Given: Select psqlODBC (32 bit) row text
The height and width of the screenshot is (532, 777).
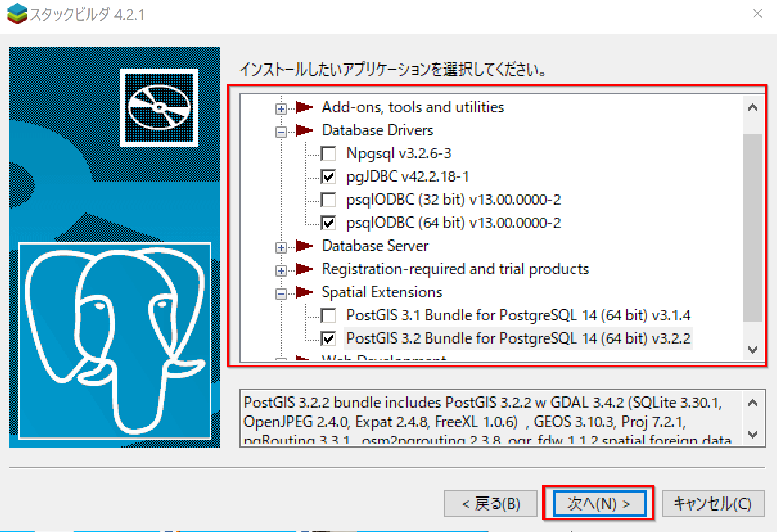Looking at the screenshot, I should pos(454,199).
